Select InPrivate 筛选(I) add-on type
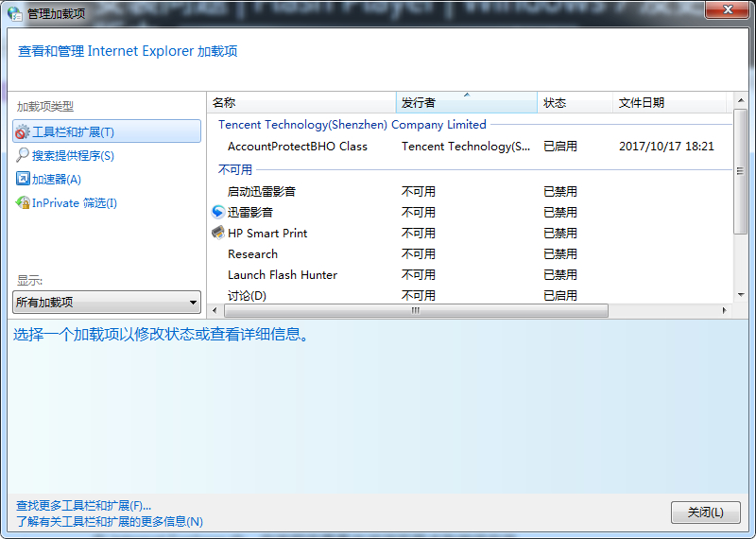This screenshot has height=539, width=756. pyautogui.click(x=75, y=202)
